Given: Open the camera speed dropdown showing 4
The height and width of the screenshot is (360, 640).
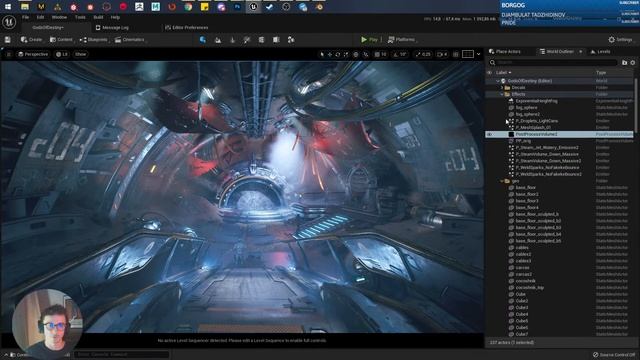Looking at the screenshot, I should [442, 54].
